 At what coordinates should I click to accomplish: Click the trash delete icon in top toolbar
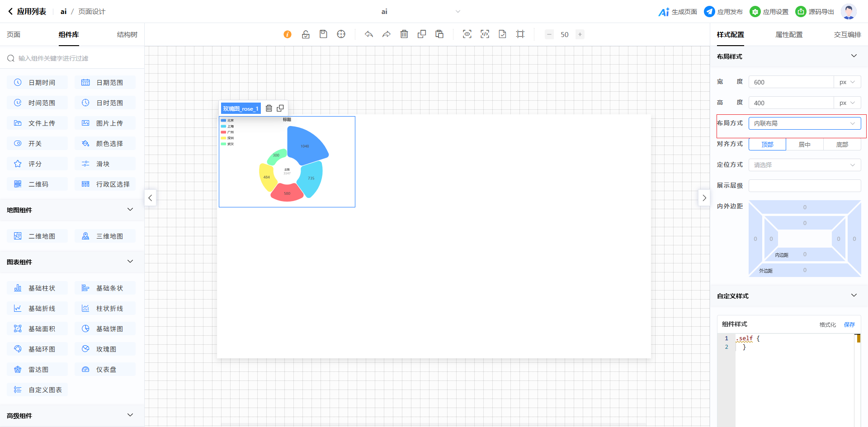click(404, 34)
